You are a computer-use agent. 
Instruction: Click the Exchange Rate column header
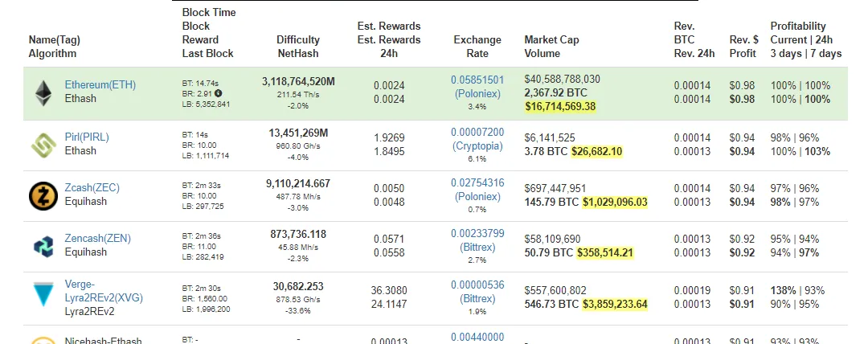point(477,47)
